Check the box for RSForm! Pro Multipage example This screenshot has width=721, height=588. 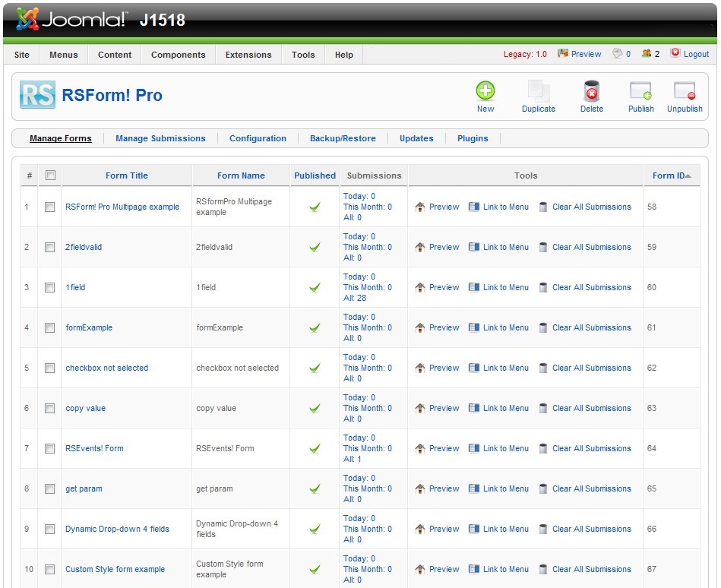(x=49, y=207)
